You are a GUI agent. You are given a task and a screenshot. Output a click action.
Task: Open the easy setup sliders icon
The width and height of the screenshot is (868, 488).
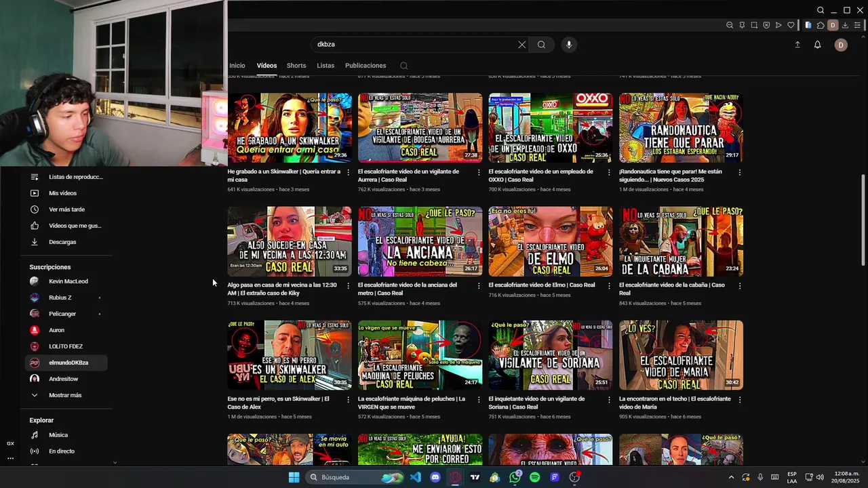click(x=858, y=25)
